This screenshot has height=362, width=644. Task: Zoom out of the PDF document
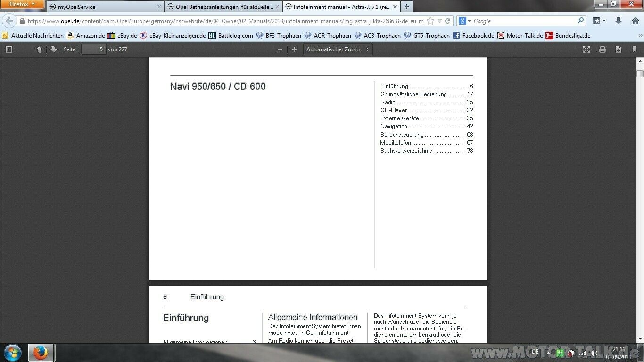pos(280,49)
